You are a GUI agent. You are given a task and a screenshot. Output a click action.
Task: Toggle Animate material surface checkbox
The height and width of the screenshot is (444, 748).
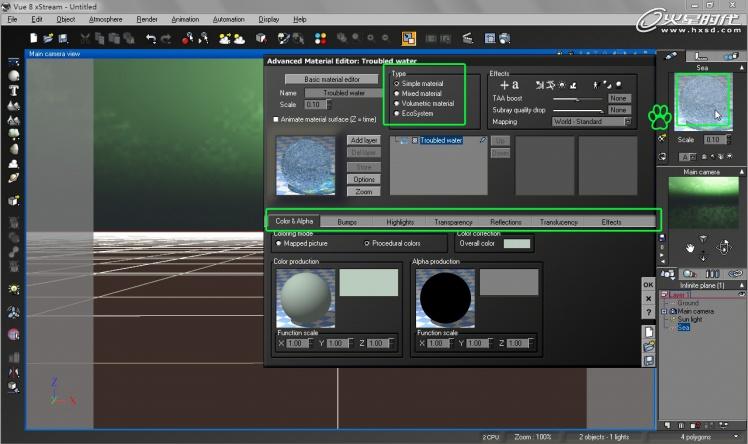point(276,119)
